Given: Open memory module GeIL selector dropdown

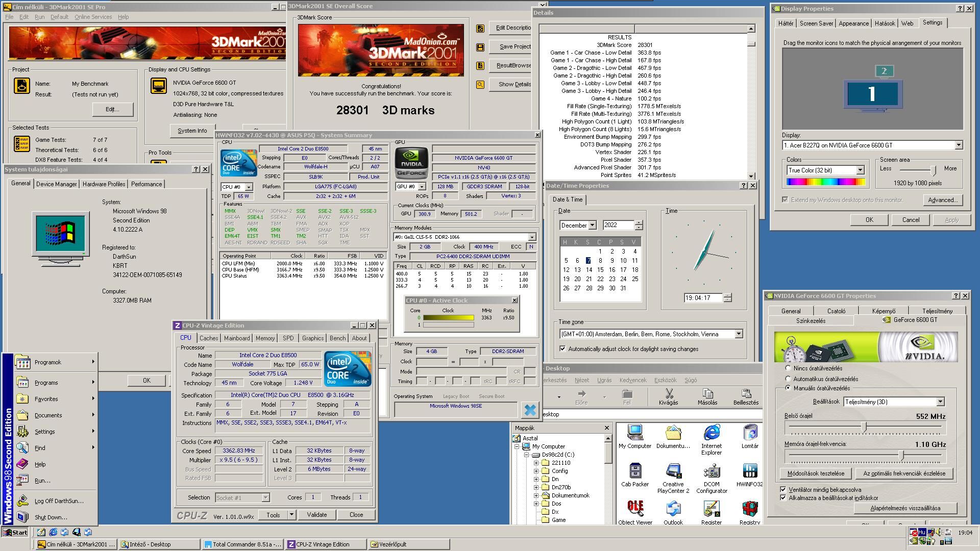Looking at the screenshot, I should coord(532,237).
